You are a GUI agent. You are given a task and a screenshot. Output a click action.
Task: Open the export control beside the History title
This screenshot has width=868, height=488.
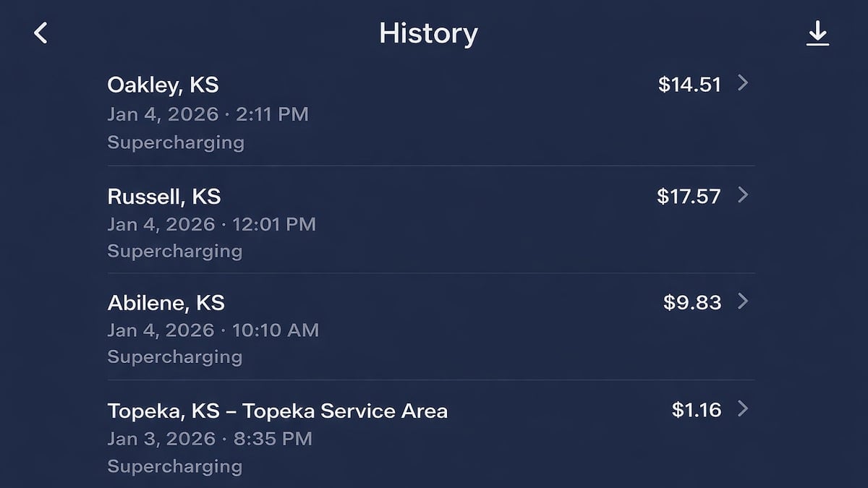(820, 32)
